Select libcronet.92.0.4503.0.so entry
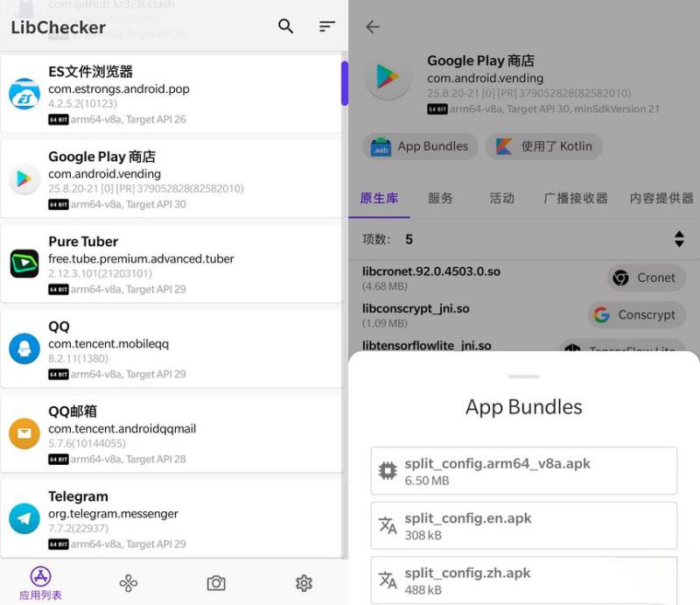The width and height of the screenshot is (700, 605). tap(523, 278)
